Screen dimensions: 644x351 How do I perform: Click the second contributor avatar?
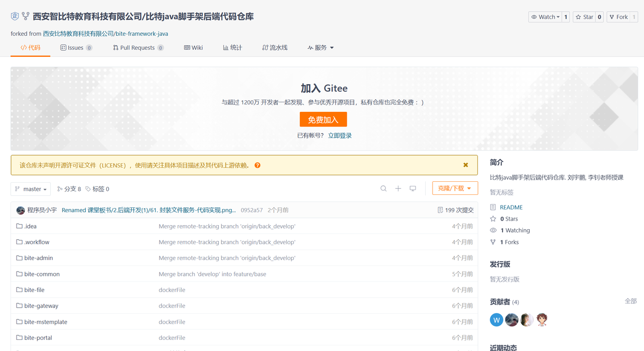512,320
